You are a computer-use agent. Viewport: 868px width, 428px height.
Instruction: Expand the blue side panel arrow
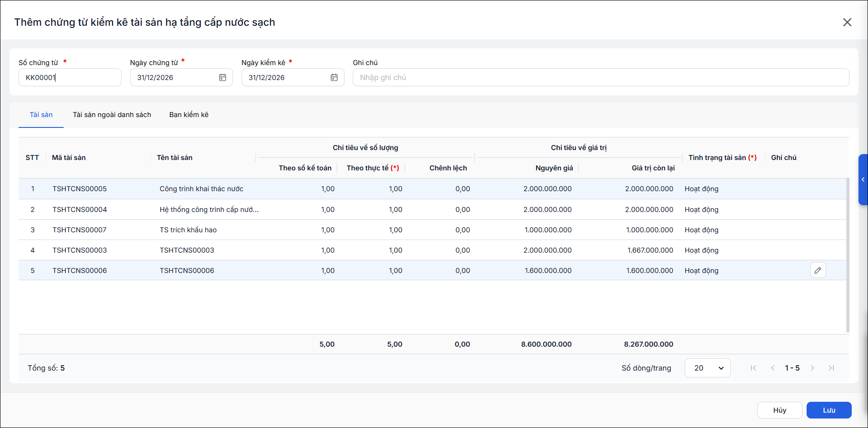(863, 179)
